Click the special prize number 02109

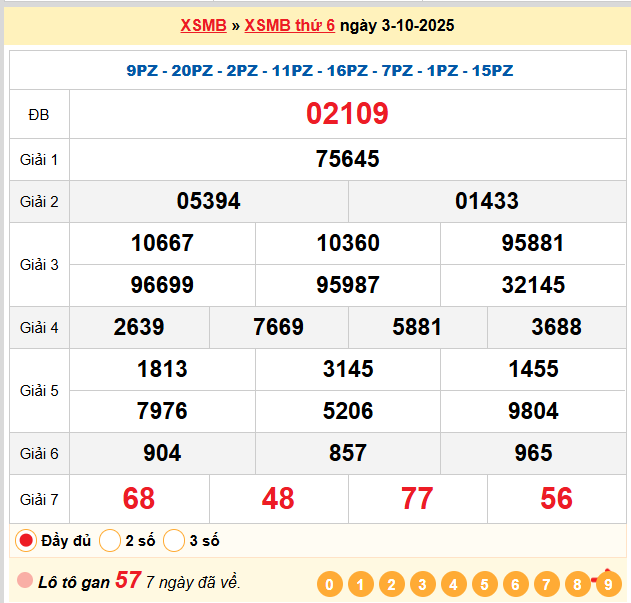(347, 114)
